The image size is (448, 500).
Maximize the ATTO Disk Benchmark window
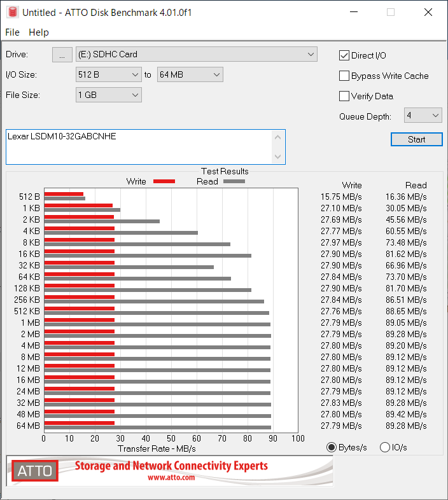click(x=391, y=12)
